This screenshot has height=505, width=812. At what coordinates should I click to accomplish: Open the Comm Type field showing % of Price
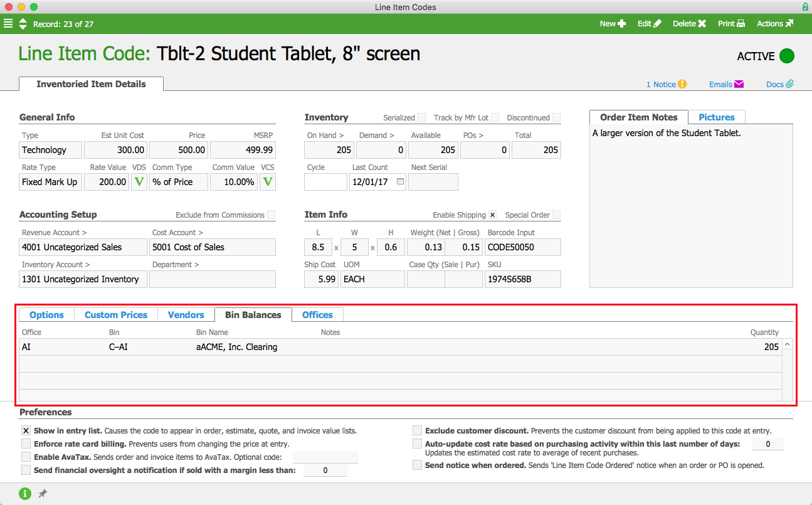179,182
